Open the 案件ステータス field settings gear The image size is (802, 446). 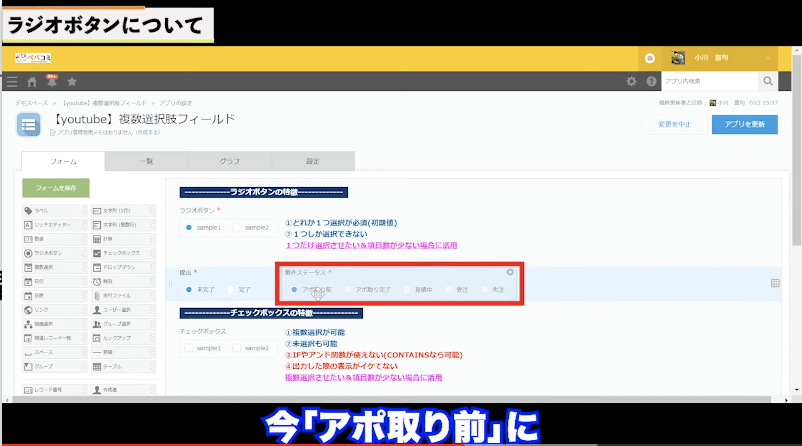(x=510, y=272)
